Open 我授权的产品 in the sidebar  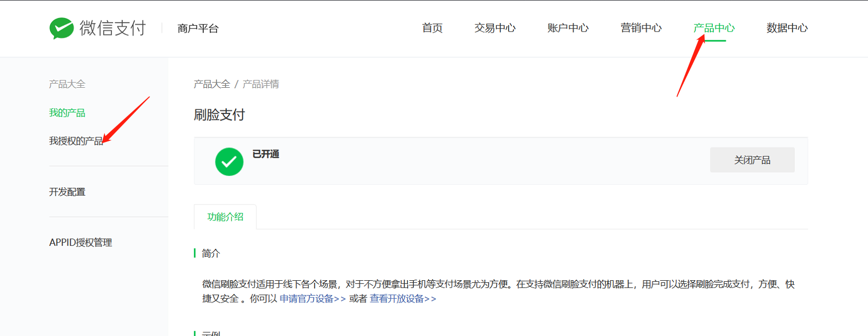point(76,141)
